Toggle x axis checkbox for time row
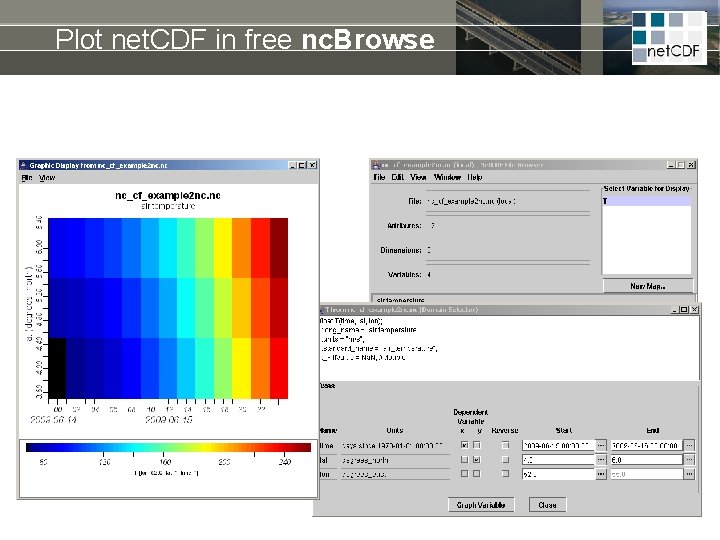 pos(464,445)
